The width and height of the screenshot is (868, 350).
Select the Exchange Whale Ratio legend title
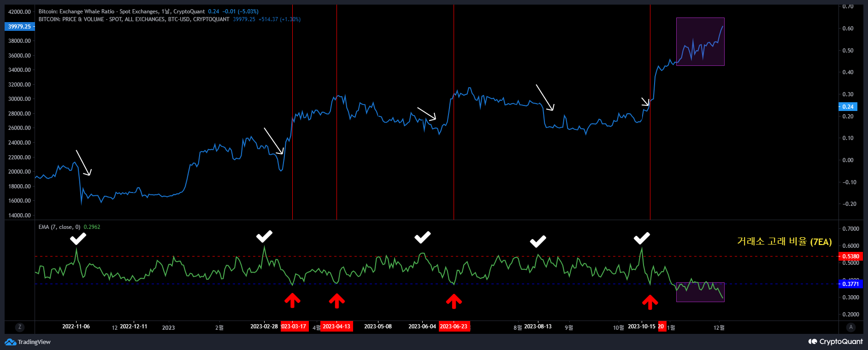121,12
